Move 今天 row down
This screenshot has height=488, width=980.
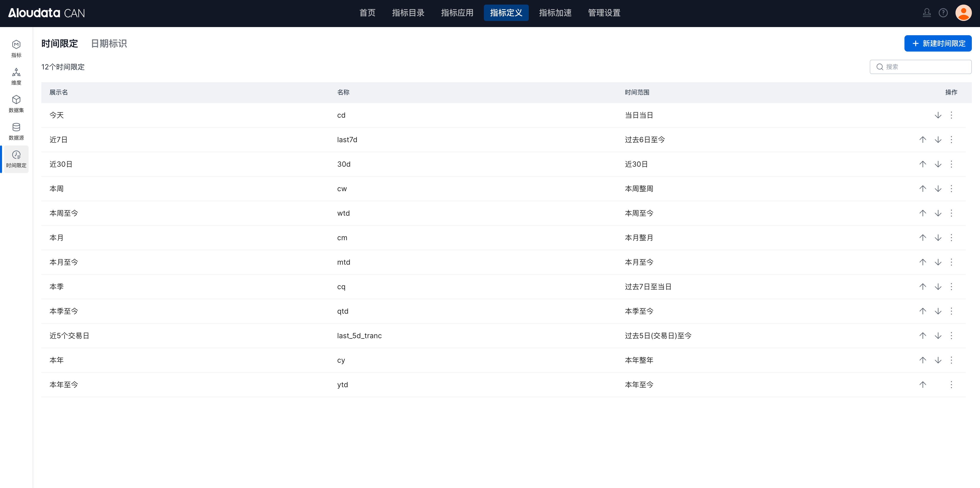[938, 115]
